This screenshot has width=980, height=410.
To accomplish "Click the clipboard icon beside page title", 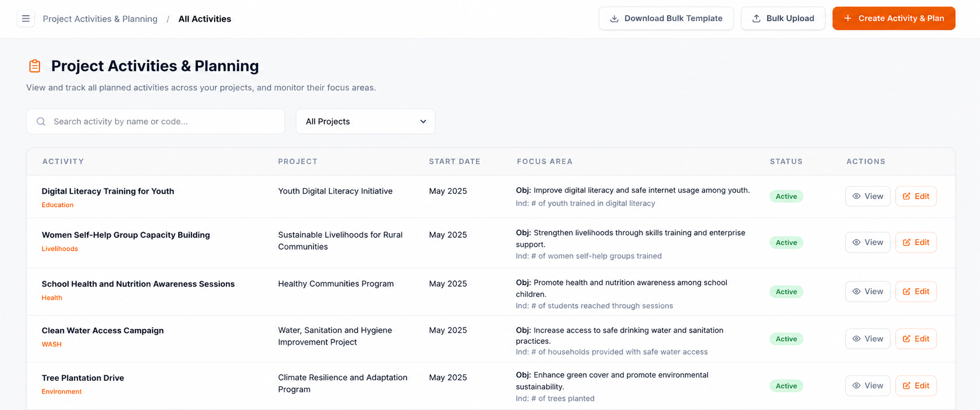I will pos(35,66).
